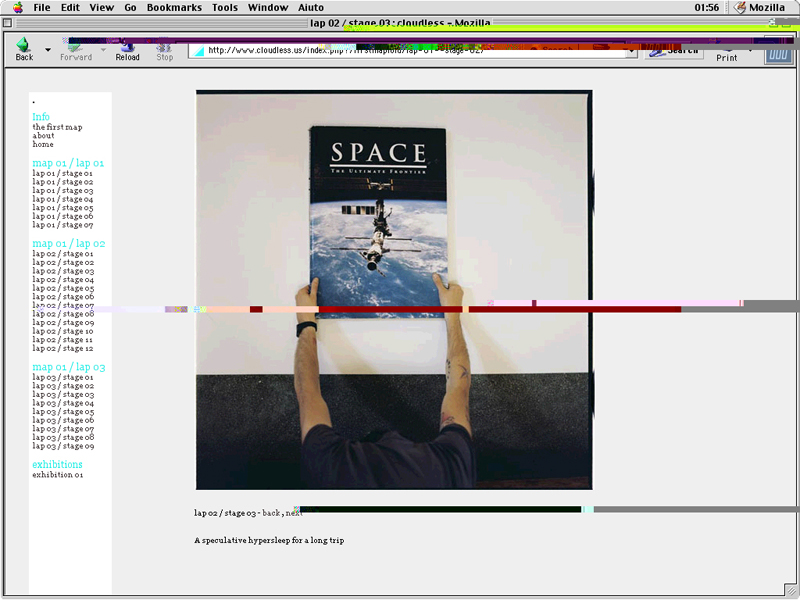
Task: Open 'lap 03 / stage 09' link
Action: [63, 446]
